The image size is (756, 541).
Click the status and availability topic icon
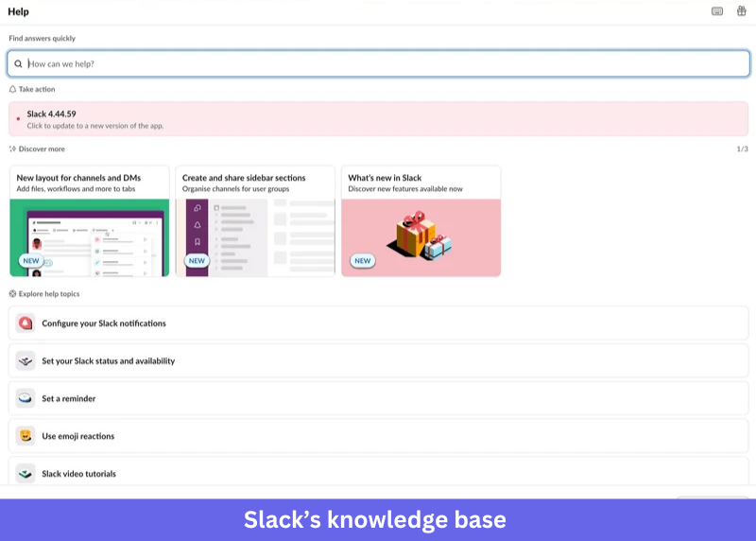pyautogui.click(x=26, y=360)
